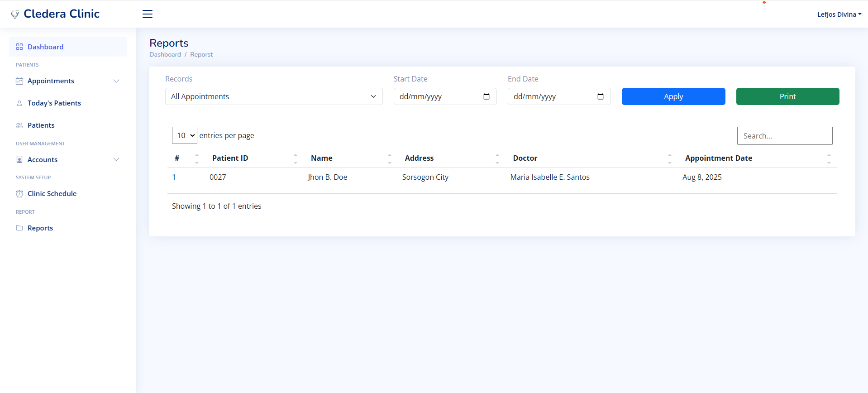Image resolution: width=868 pixels, height=393 pixels.
Task: Open calendar picker in End Date field
Action: click(601, 96)
